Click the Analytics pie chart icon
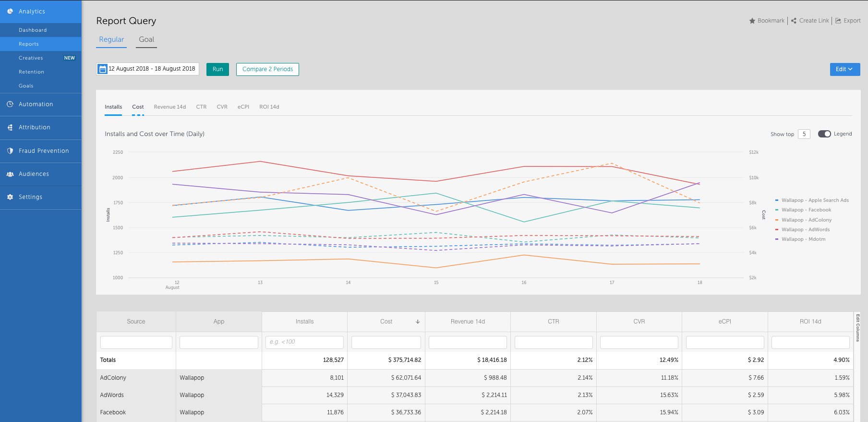The image size is (868, 422). click(10, 12)
